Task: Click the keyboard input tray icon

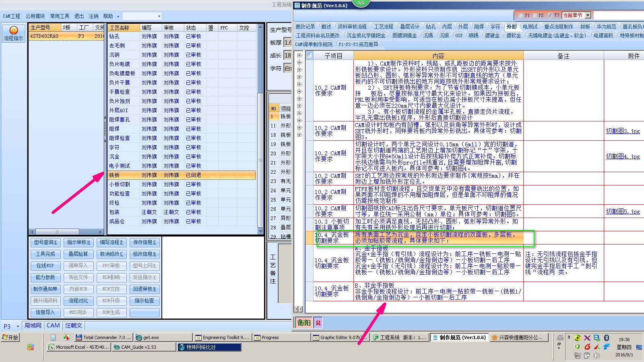Action: [x=560, y=338]
